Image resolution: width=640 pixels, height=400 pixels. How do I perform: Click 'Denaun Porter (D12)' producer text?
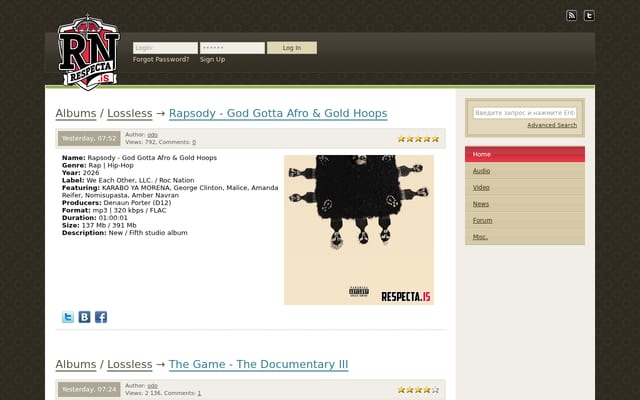137,203
